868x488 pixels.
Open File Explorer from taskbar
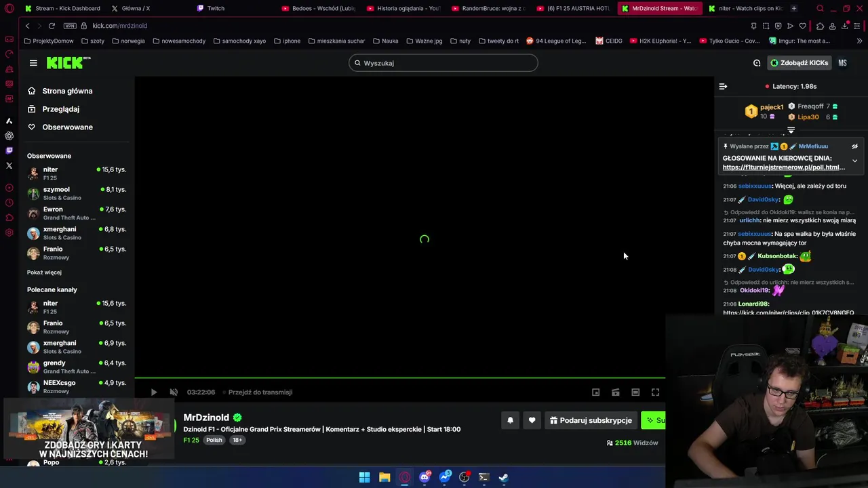pyautogui.click(x=384, y=477)
